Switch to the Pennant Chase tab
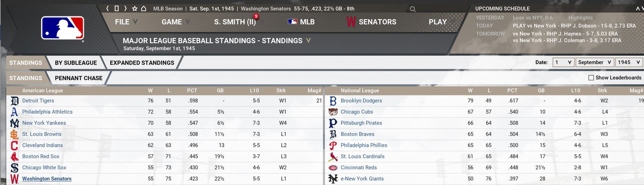644x185 pixels. (x=78, y=78)
